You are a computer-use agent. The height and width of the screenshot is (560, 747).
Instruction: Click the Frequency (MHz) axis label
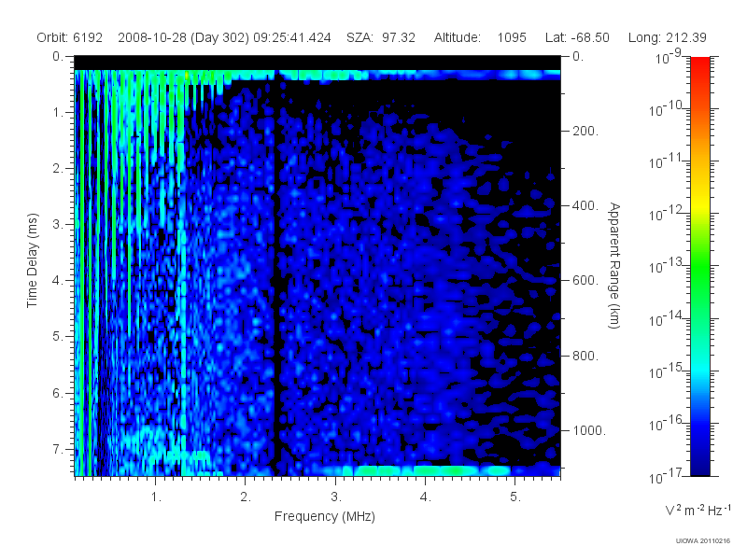coord(325,517)
